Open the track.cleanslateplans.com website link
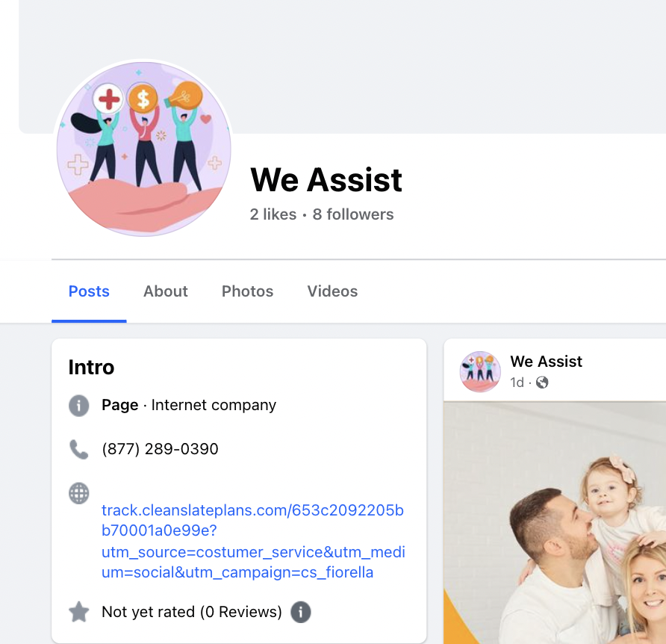666x644 pixels. coord(253,541)
